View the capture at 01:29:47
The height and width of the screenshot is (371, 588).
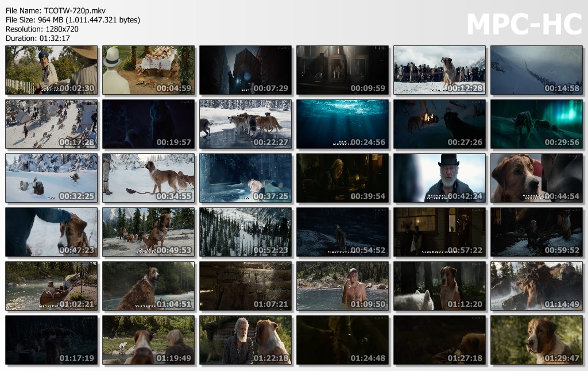click(x=537, y=340)
